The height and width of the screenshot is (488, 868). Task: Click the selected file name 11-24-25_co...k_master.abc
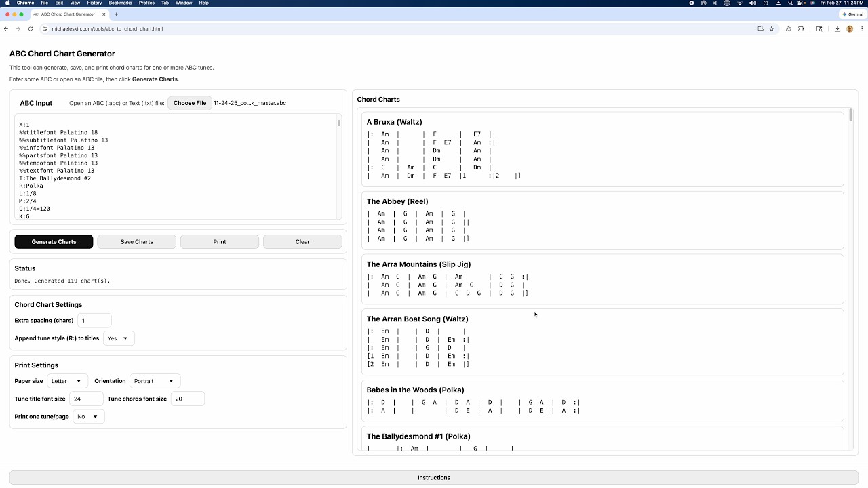(x=250, y=103)
